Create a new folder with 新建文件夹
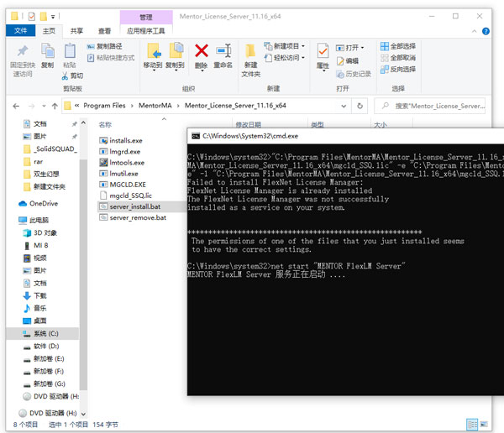The height and width of the screenshot is (433, 504). click(251, 59)
